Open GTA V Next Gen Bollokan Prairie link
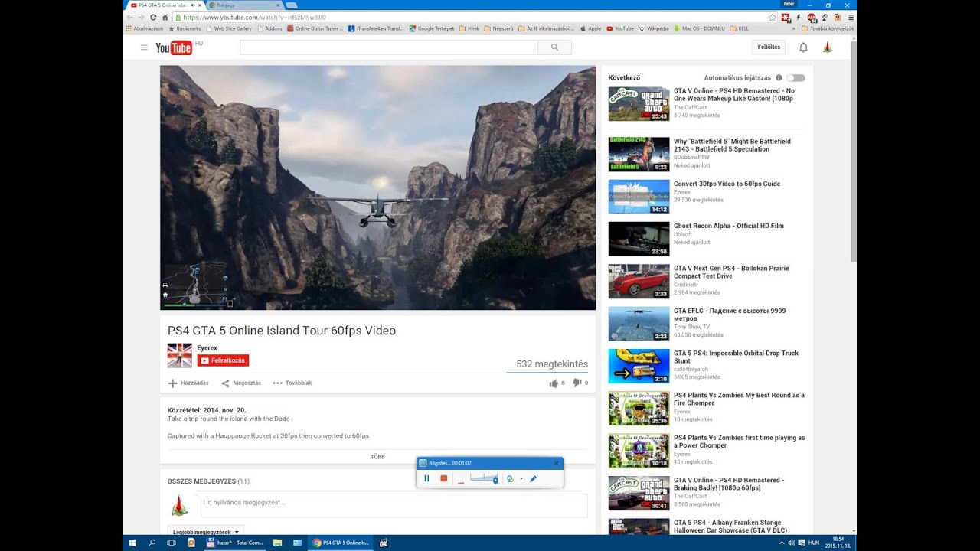Screen dimensions: 980x551 click(731, 272)
